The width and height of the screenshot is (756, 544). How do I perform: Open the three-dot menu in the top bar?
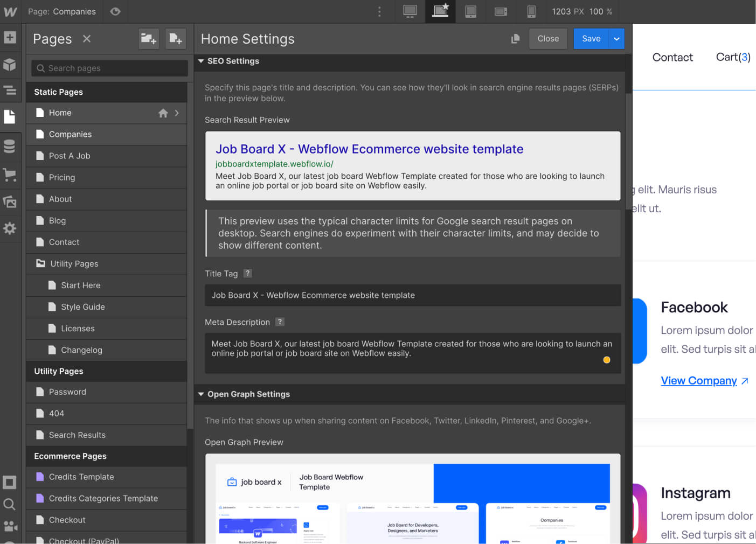point(380,11)
